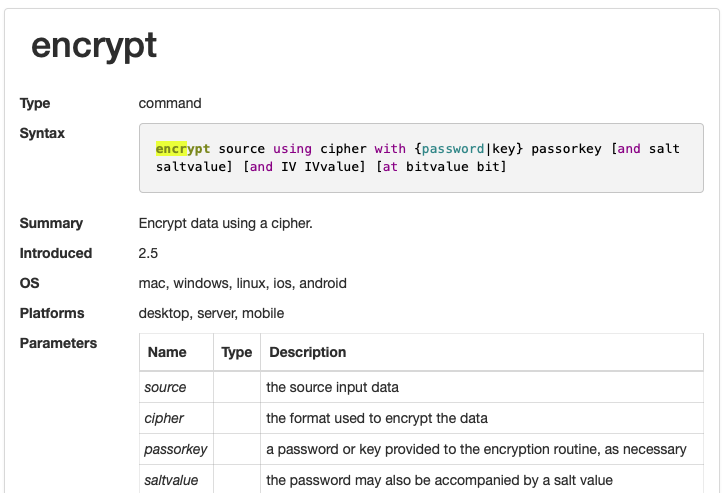The height and width of the screenshot is (493, 726).
Task: Click the 'command' type value
Action: point(170,103)
